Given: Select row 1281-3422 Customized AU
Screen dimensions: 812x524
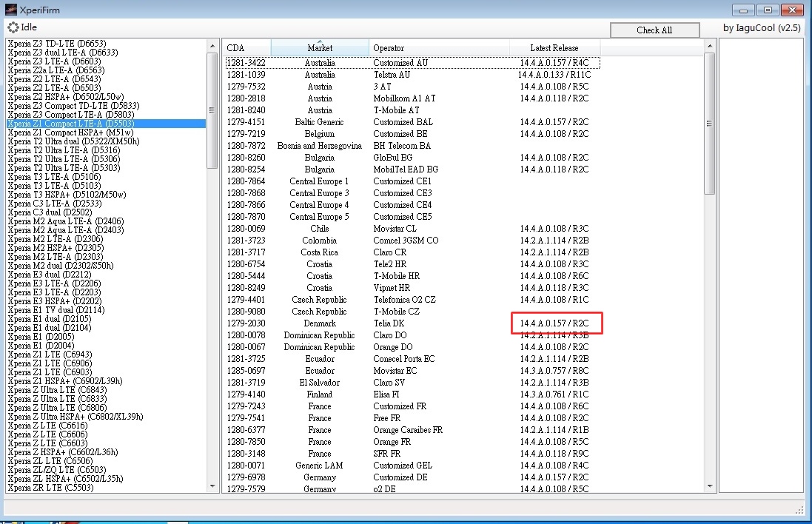Looking at the screenshot, I should (412, 63).
